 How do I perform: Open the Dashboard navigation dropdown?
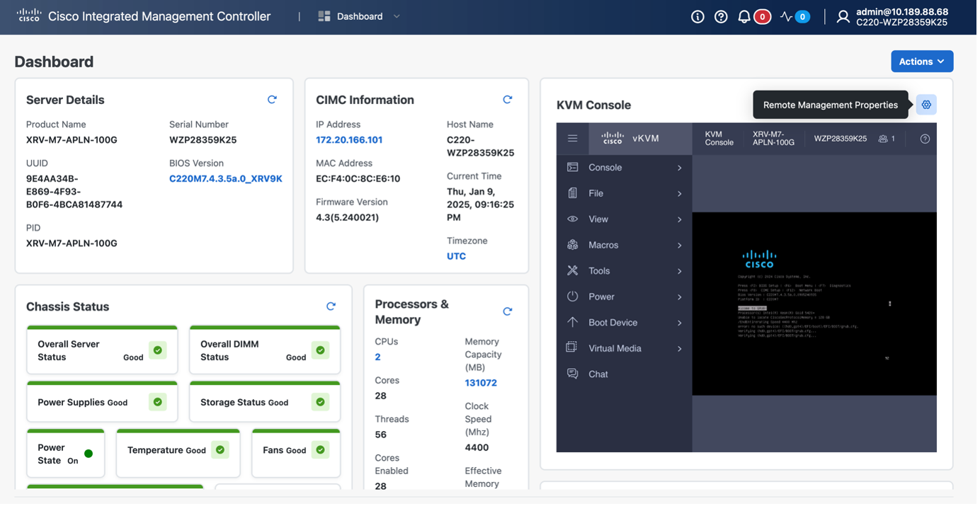pyautogui.click(x=360, y=16)
